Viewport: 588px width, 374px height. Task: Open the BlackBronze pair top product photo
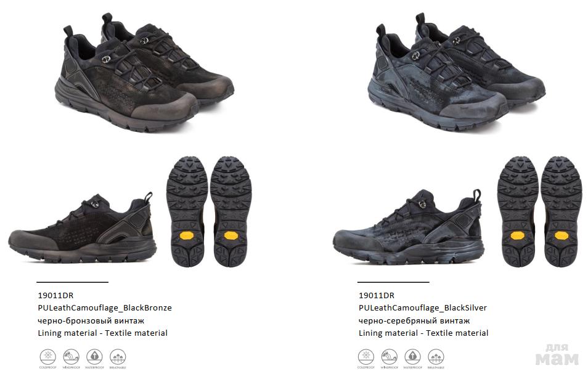tap(145, 72)
